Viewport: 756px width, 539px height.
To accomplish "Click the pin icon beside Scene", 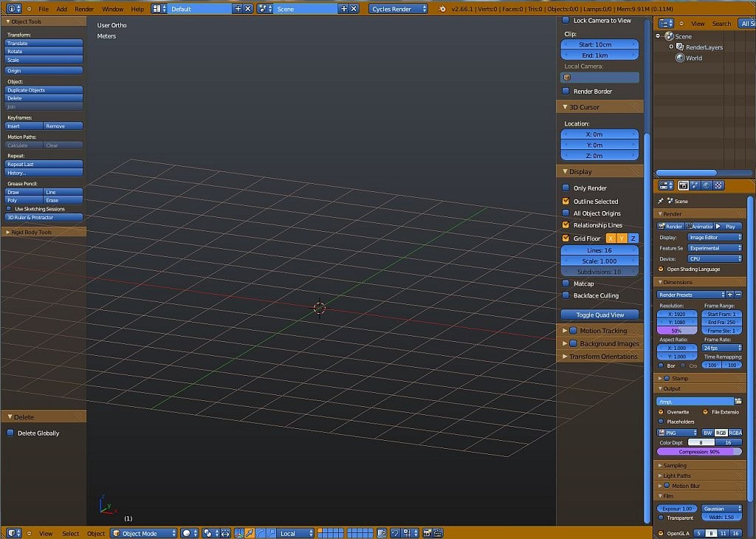I will pyautogui.click(x=660, y=201).
